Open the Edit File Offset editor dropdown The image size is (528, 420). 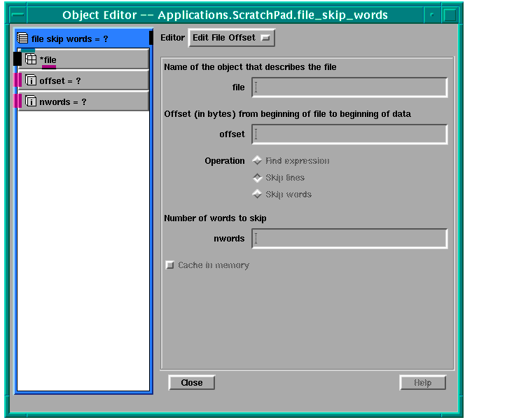tap(231, 38)
